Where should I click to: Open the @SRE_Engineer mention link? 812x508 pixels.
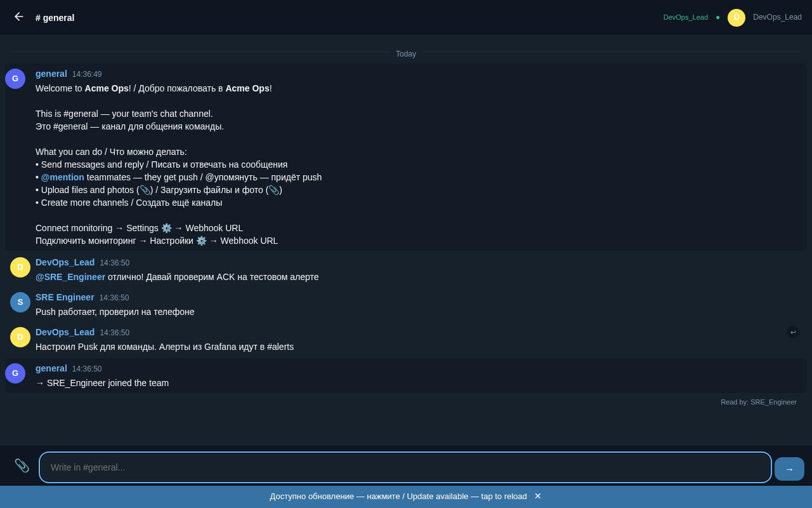tap(70, 277)
